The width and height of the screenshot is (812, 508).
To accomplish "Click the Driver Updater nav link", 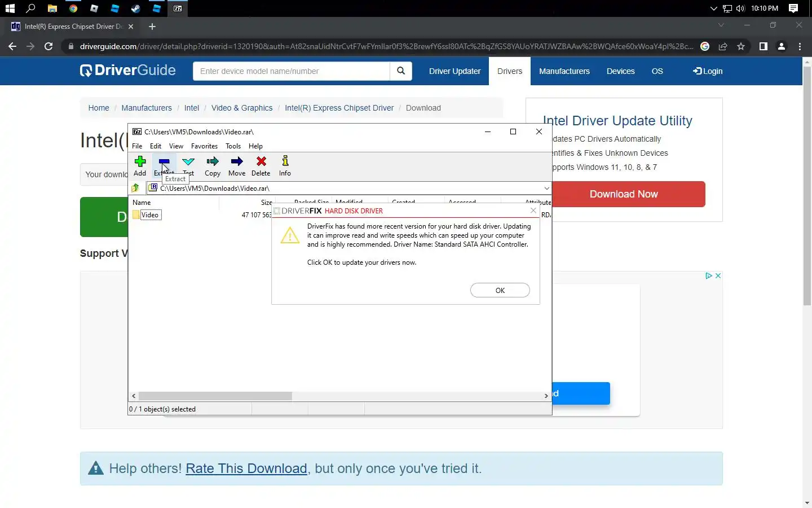I will tap(454, 71).
